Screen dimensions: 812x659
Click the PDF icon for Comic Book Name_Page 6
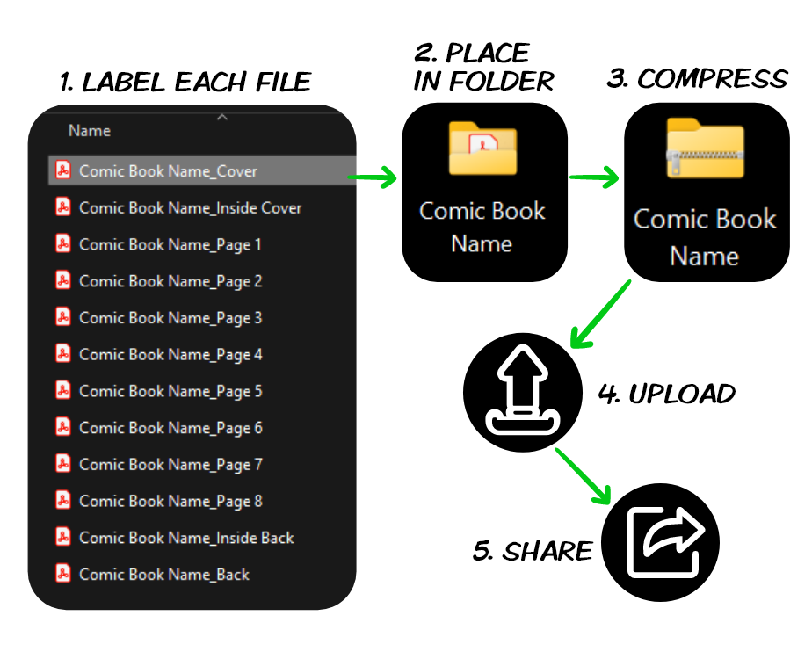click(63, 427)
